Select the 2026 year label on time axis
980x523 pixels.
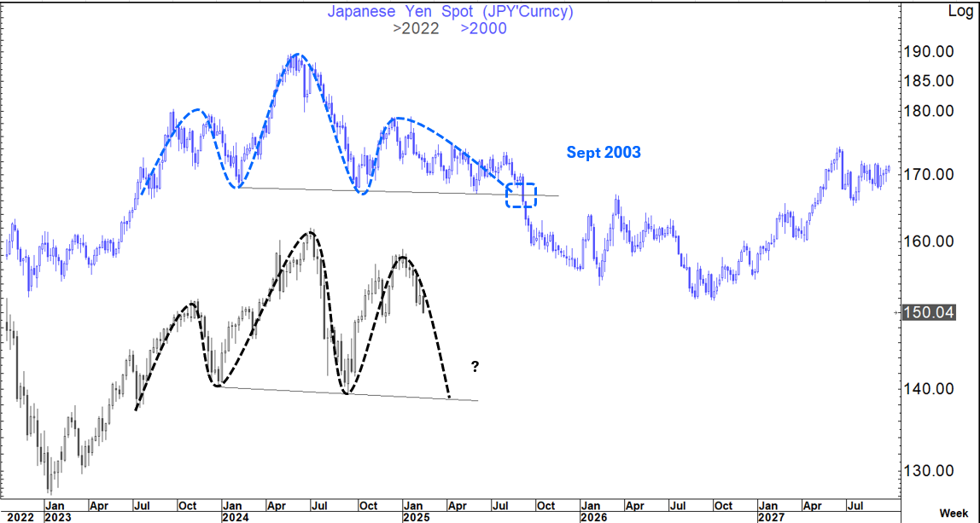(x=595, y=517)
